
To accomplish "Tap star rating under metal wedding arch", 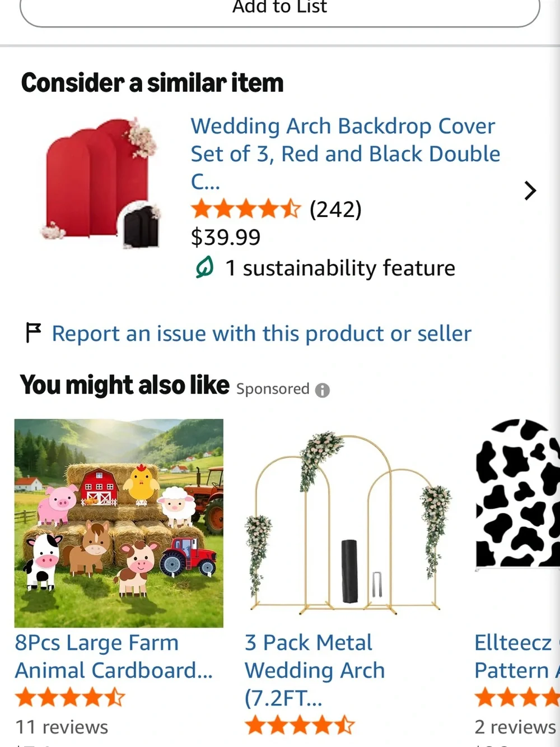I will (x=300, y=725).
